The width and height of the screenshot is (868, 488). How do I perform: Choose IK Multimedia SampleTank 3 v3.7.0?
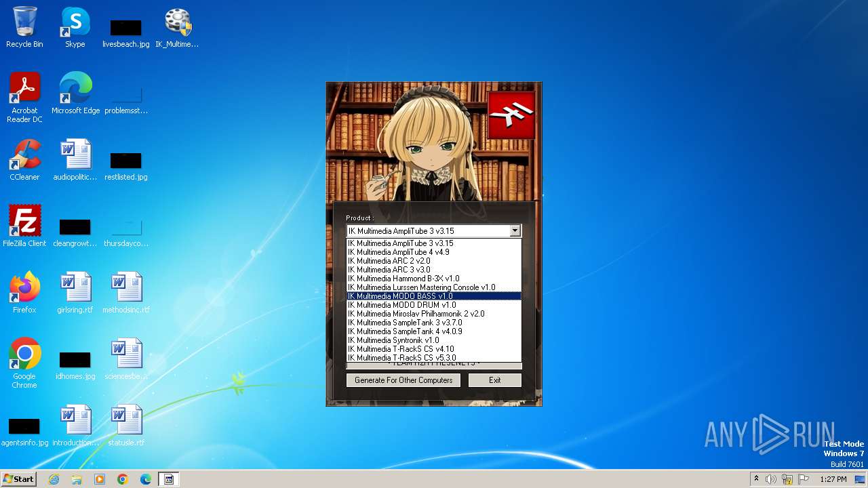coord(434,323)
